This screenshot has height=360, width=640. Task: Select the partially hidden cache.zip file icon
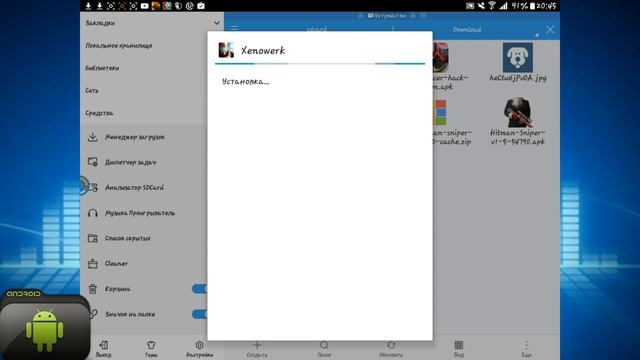(440, 113)
